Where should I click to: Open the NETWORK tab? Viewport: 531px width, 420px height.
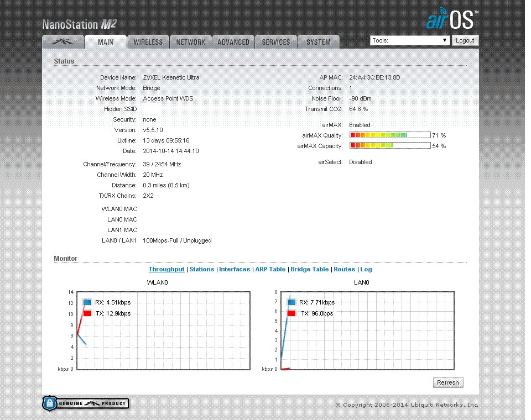191,42
